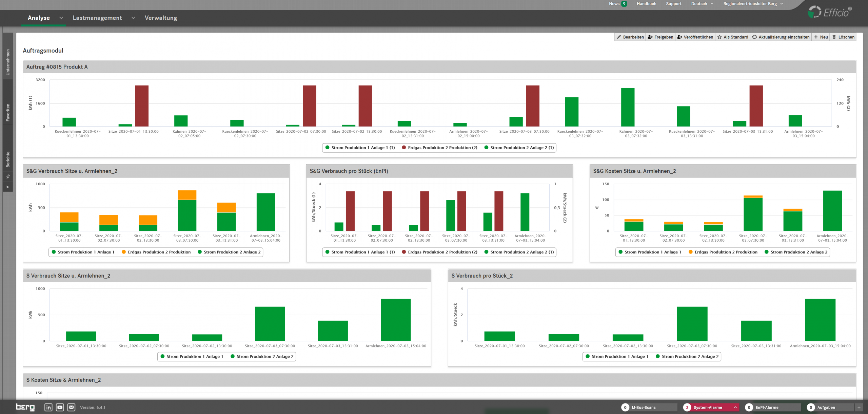
Task: Open the YouTube channel icon in footer
Action: click(60, 407)
